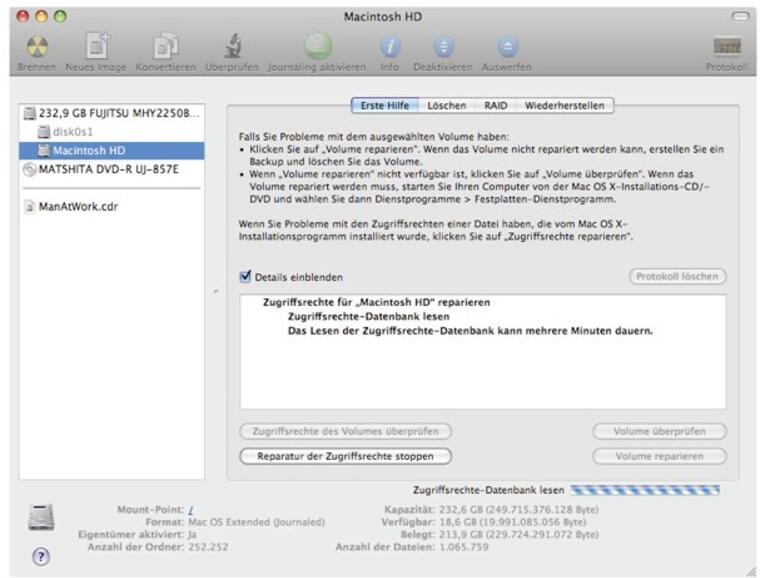Image resolution: width=770 pixels, height=578 pixels.
Task: Select MATSHITA DVD-R UJ-857E drive
Action: tap(100, 169)
